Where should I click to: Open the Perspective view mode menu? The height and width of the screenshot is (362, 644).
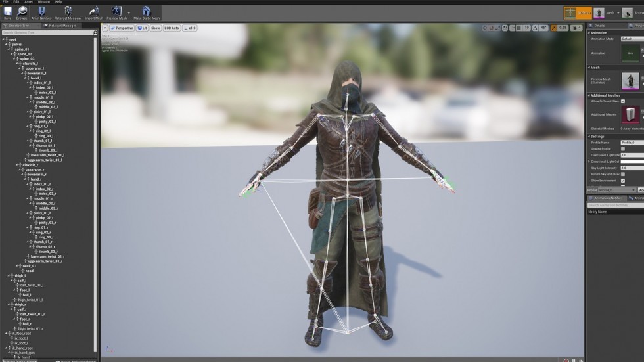pos(122,28)
